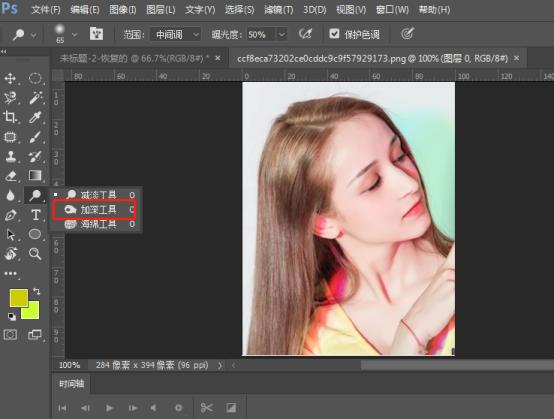Open the 选择(S) menu

(x=240, y=10)
